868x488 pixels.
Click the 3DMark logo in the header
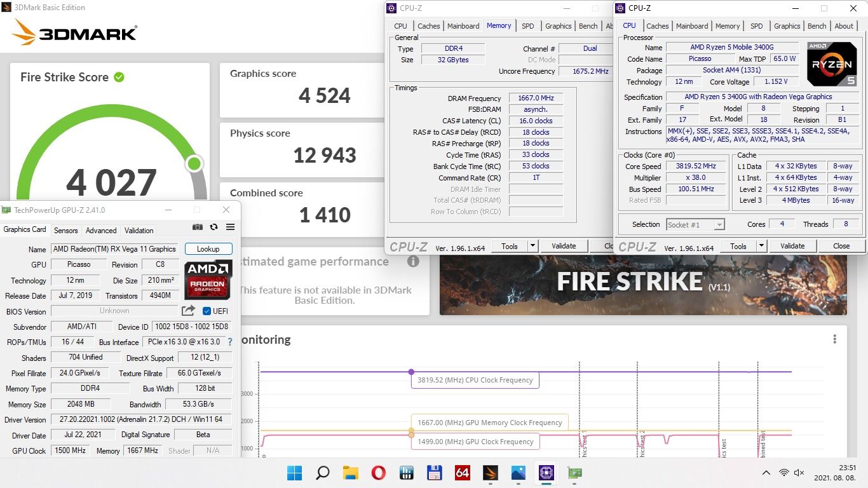tap(74, 32)
